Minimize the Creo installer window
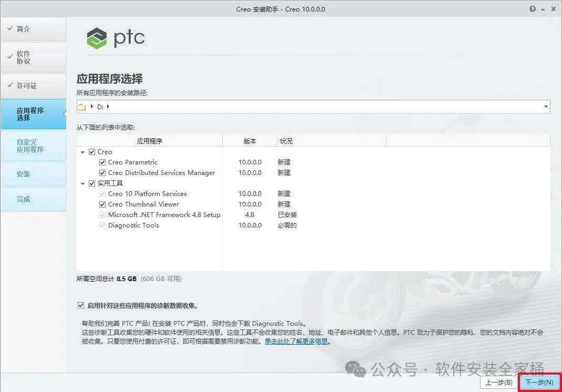562x392 pixels. pyautogui.click(x=543, y=9)
